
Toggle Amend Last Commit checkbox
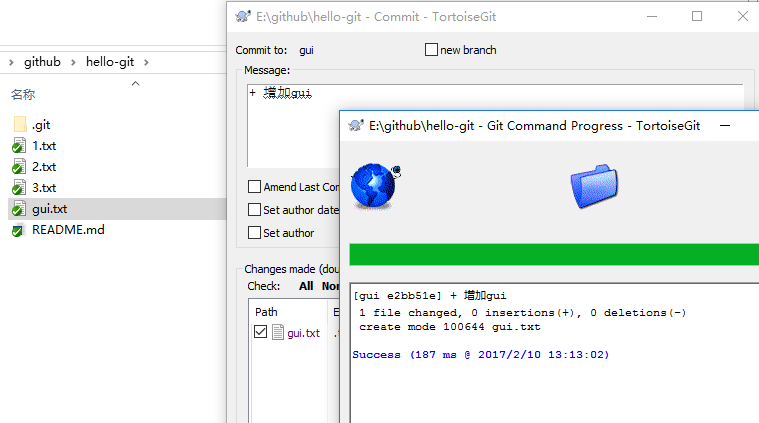(x=254, y=187)
